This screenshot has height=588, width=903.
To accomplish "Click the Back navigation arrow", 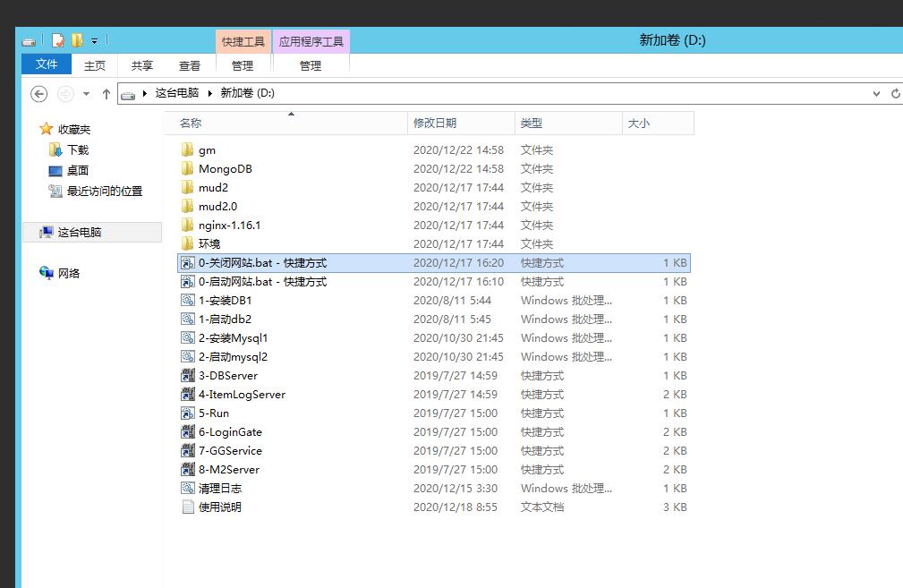I will pyautogui.click(x=38, y=94).
